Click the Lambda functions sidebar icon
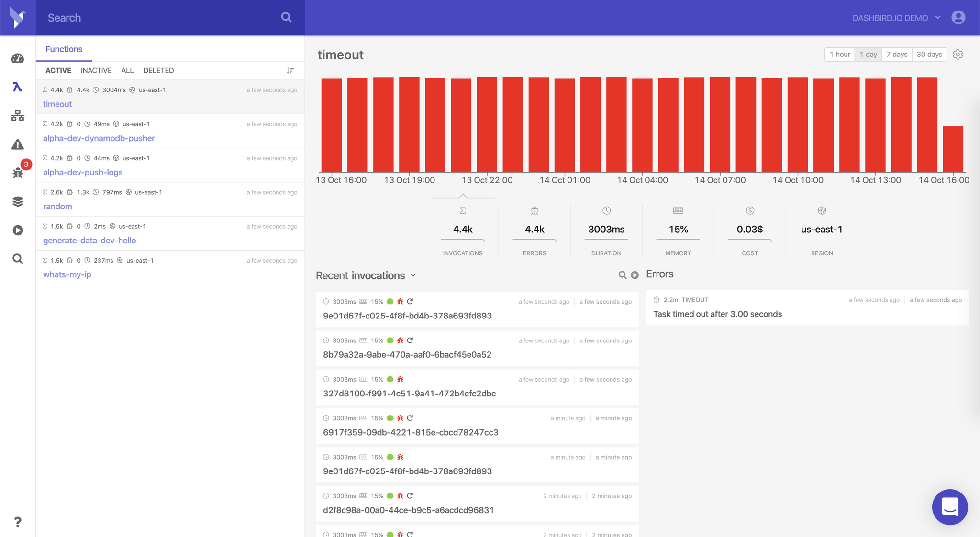Viewport: 980px width, 537px height. coord(18,87)
